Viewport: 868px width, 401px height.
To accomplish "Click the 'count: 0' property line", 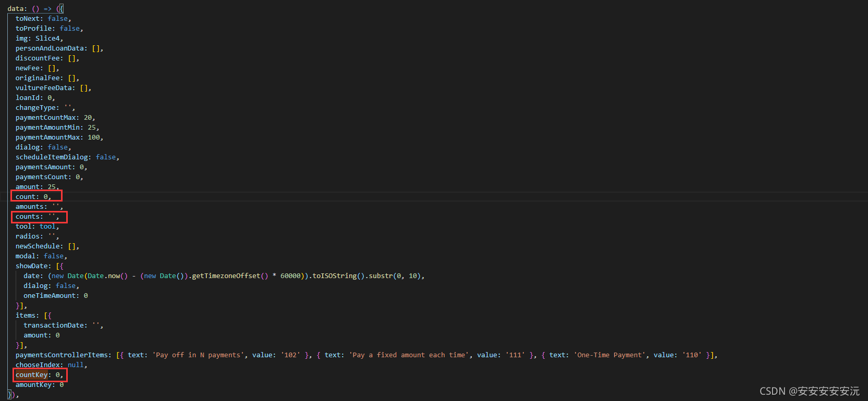I will click(x=33, y=197).
